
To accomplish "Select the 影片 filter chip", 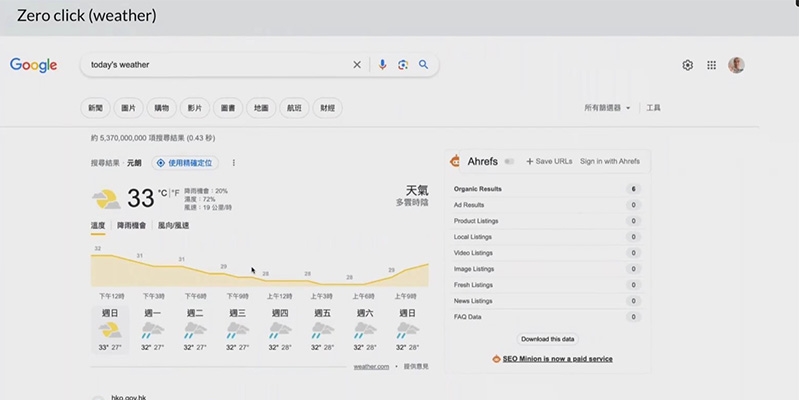I will [195, 108].
